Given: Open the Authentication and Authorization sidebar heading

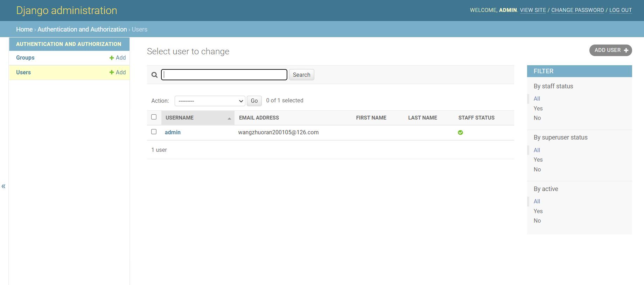Looking at the screenshot, I should pos(69,44).
